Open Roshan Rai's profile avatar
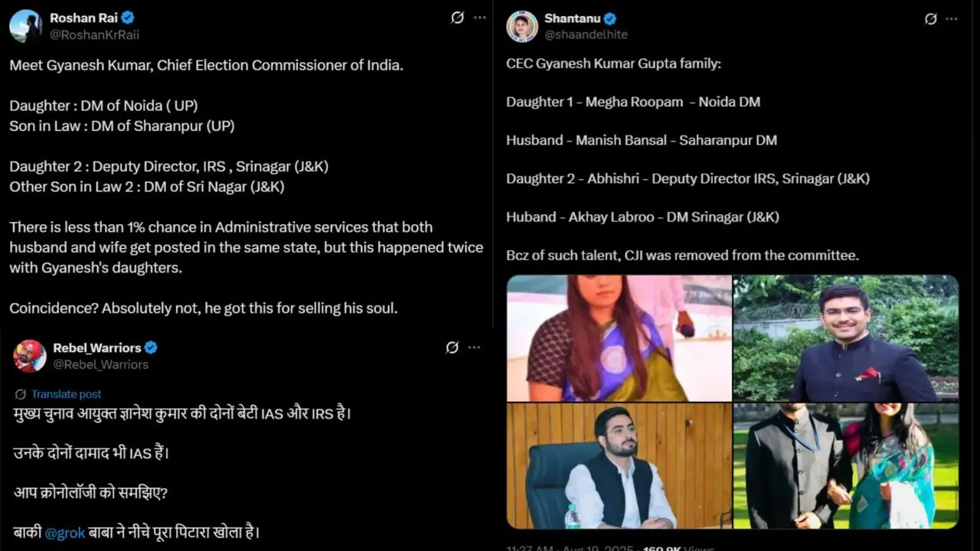Viewport: 980px width, 551px height. click(x=25, y=26)
